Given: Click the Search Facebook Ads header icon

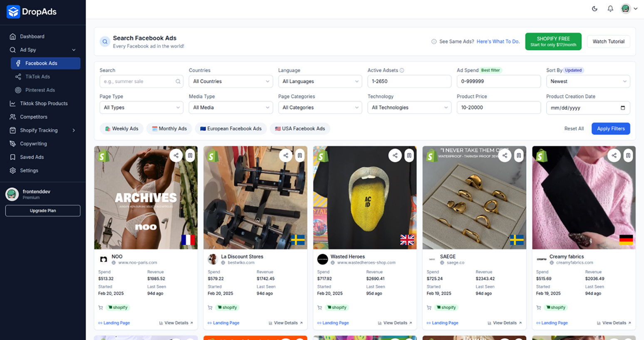Looking at the screenshot, I should coord(105,42).
